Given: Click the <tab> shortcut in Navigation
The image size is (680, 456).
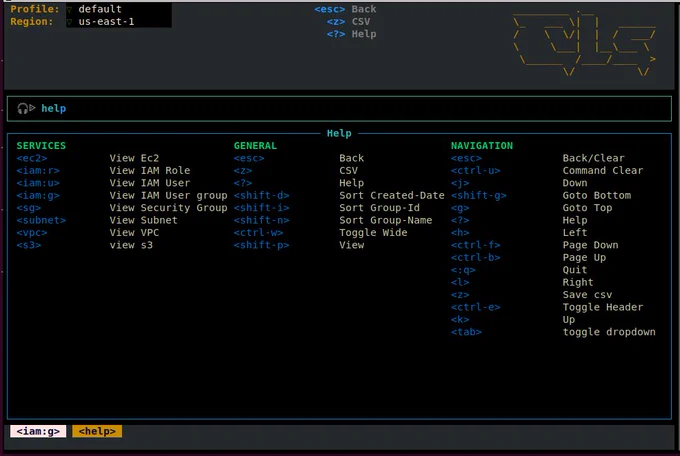Looking at the screenshot, I should point(466,332).
